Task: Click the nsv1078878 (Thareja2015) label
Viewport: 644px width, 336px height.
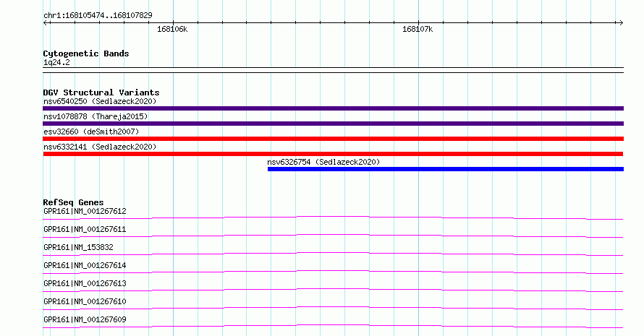Action: coord(96,116)
